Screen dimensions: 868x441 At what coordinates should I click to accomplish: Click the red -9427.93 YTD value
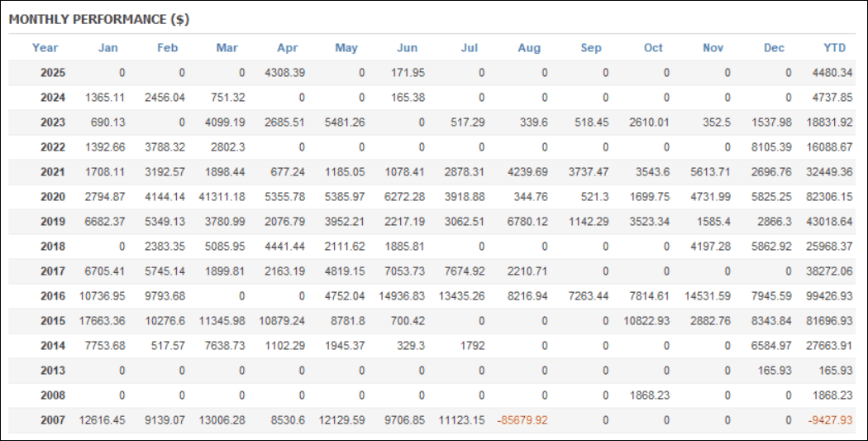tap(830, 420)
